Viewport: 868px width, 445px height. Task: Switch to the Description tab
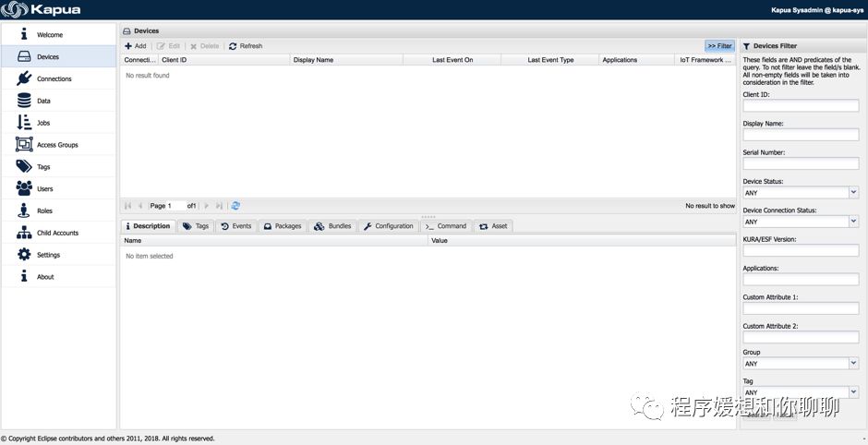tap(148, 226)
